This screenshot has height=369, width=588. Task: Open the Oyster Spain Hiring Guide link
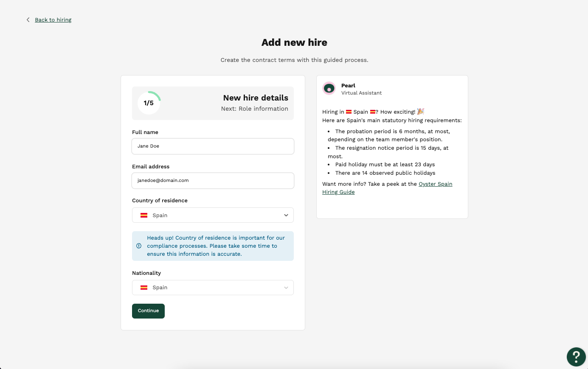click(x=387, y=188)
